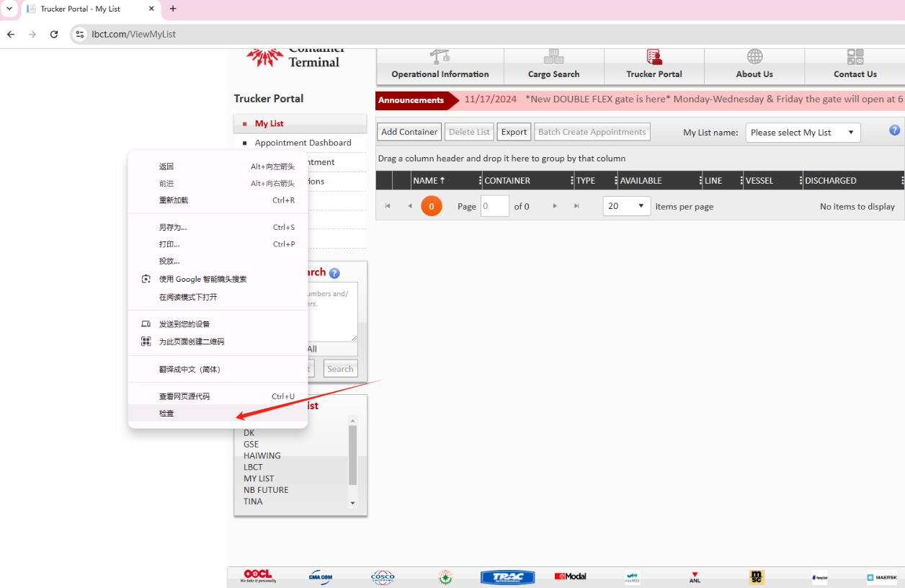
Task: Select 检查 (Inspect) in the context menu
Action: click(218, 413)
